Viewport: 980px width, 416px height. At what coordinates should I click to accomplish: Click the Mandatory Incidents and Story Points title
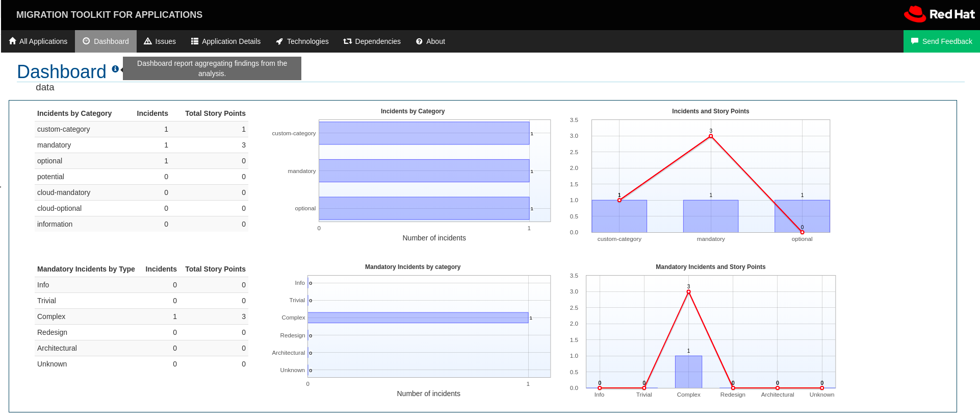710,267
